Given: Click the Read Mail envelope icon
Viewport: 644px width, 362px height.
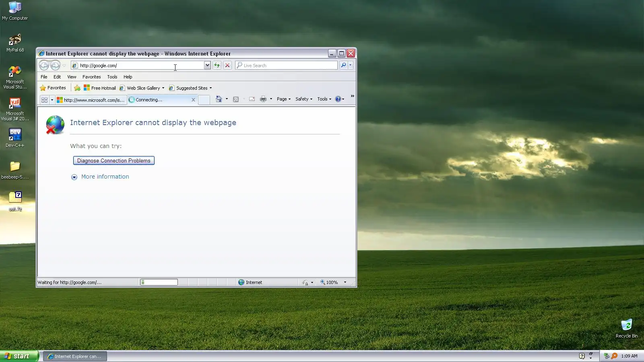Looking at the screenshot, I should coord(252,99).
